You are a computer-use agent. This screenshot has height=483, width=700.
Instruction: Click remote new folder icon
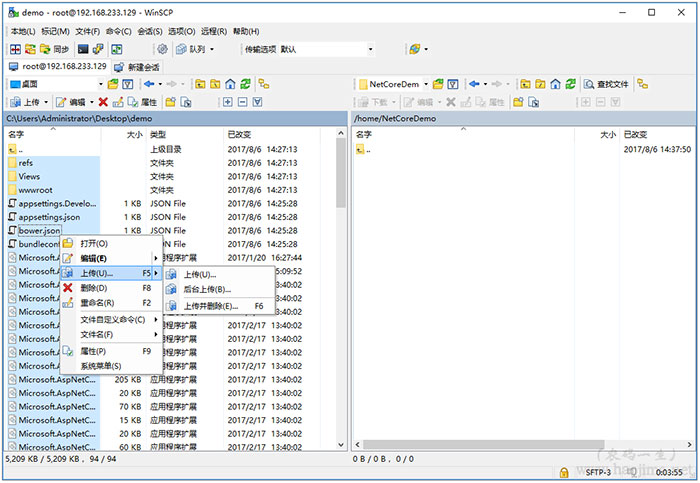point(518,102)
